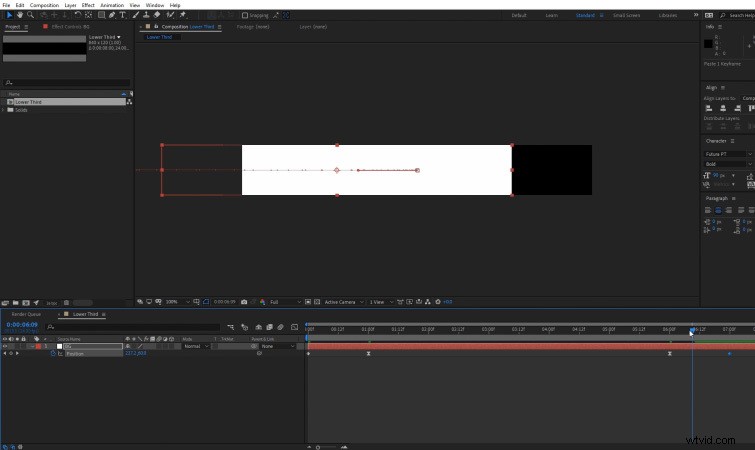This screenshot has height=450, width=755.
Task: Open Futura PT font family dropdown
Action: point(728,154)
